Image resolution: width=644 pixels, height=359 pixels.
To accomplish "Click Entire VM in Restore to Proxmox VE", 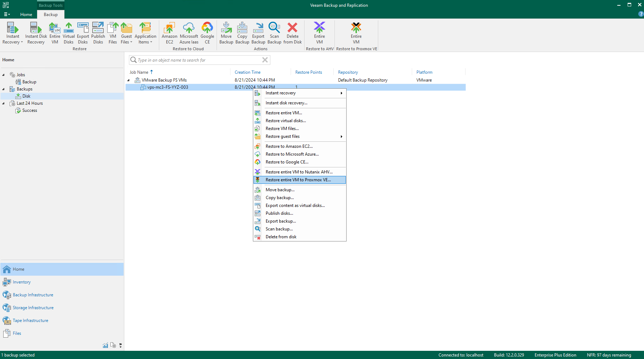I will tap(356, 33).
